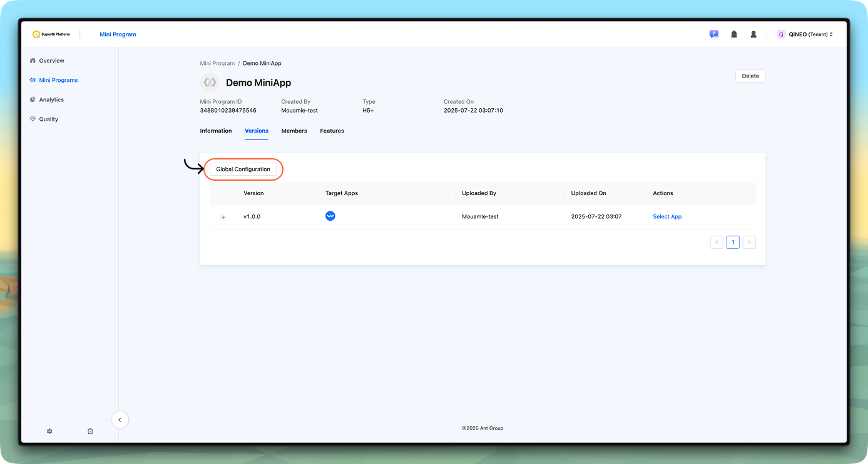868x464 pixels.
Task: Click the clipboard icon in sidebar footer
Action: click(90, 431)
